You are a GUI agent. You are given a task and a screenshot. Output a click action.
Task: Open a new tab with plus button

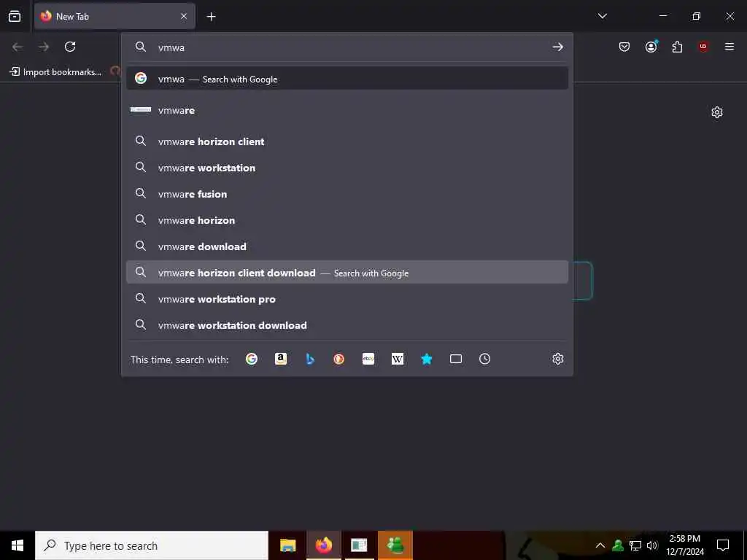[211, 17]
